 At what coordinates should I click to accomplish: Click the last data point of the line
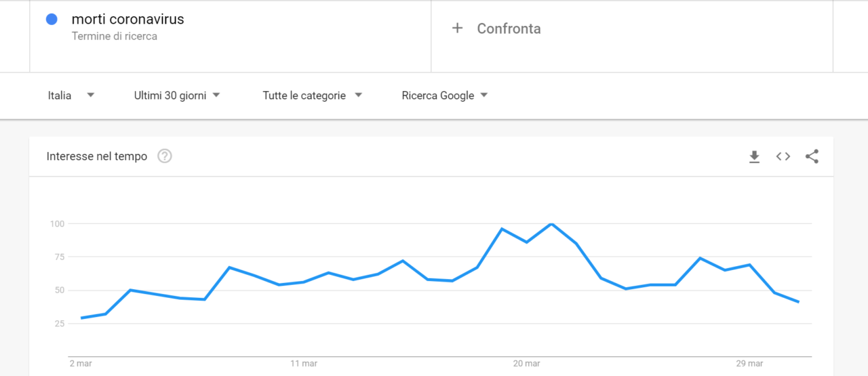[x=799, y=302]
